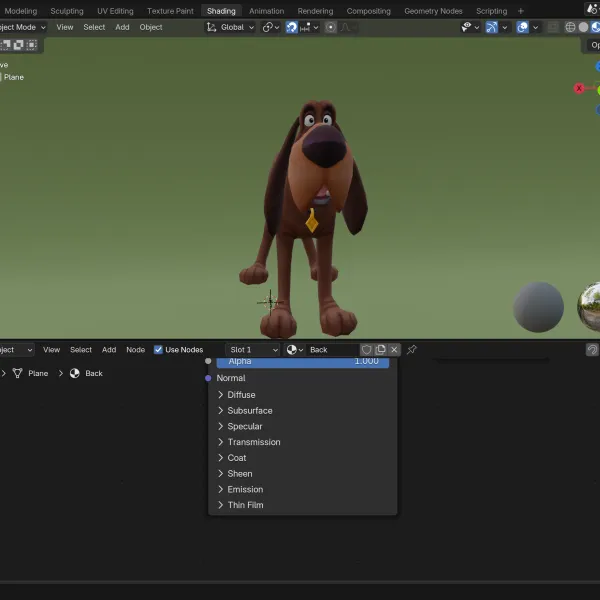Open selectability and visibility filter
Image resolution: width=600 pixels, height=600 pixels.
tap(466, 27)
